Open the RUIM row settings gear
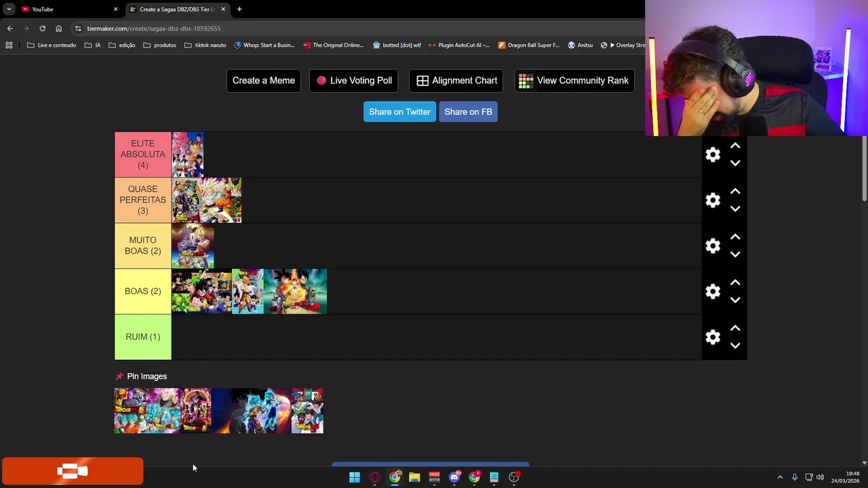This screenshot has width=868, height=488. point(713,337)
